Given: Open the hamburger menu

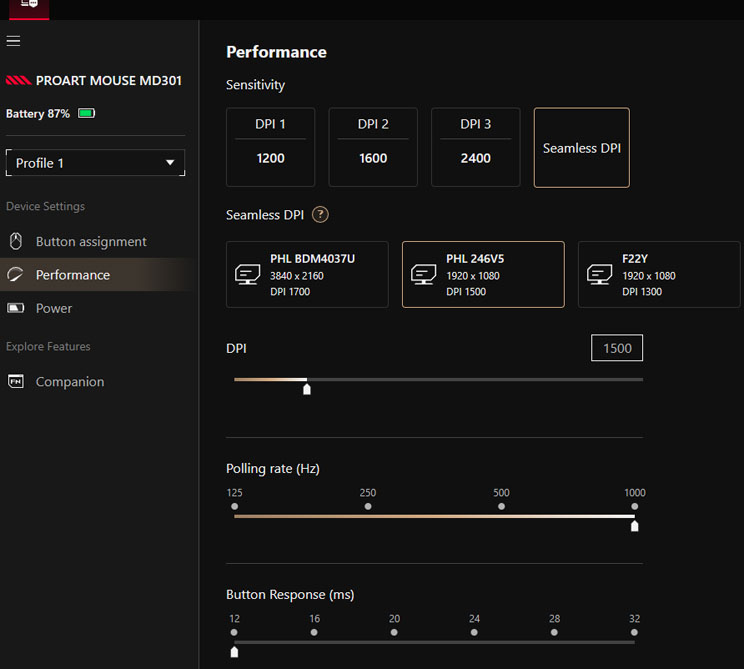Looking at the screenshot, I should [x=13, y=41].
